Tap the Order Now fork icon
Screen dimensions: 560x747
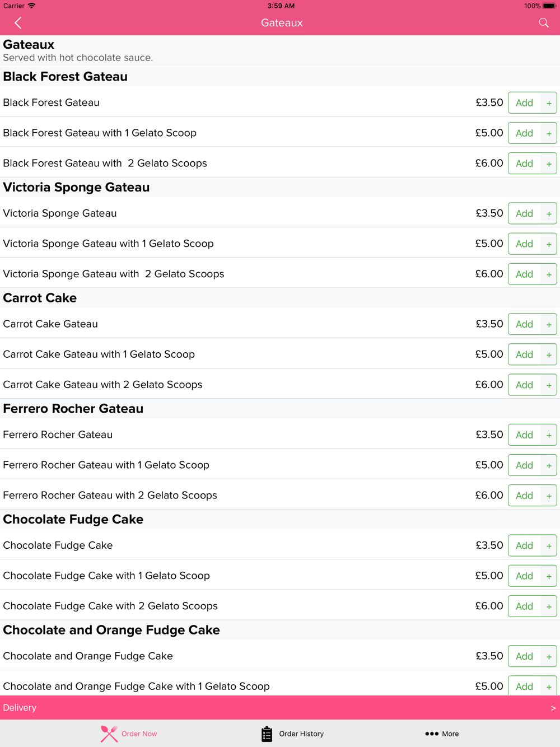click(x=109, y=734)
